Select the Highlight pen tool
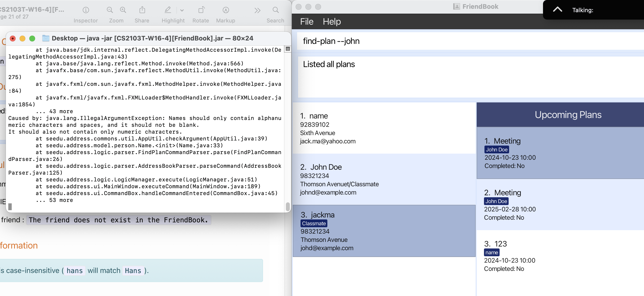The width and height of the screenshot is (644, 296). pyautogui.click(x=168, y=10)
